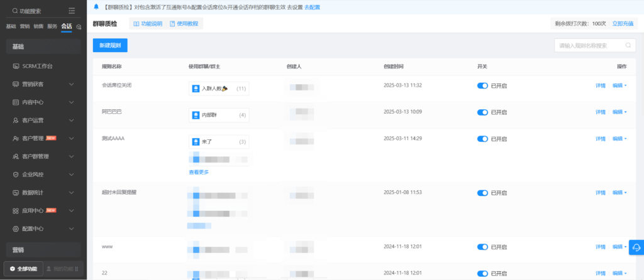Open 详情 for the www rule
This screenshot has height=280, width=644.
pos(601,247)
